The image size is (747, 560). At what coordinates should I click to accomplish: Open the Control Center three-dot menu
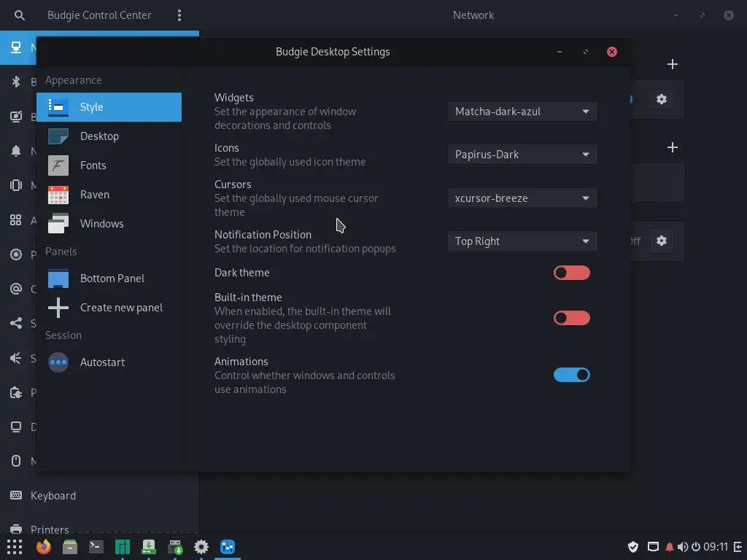tap(179, 15)
